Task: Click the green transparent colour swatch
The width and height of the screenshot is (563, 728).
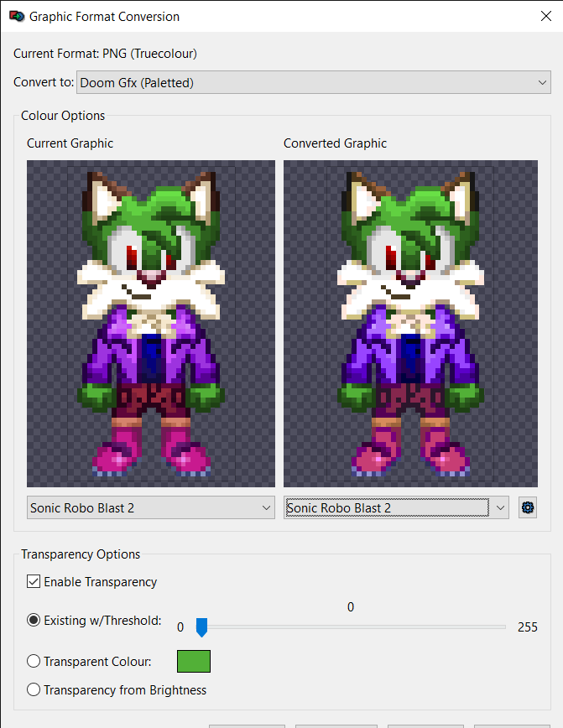Action: (194, 661)
